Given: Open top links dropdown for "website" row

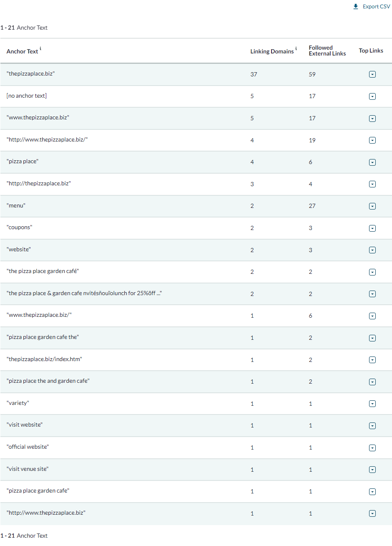Looking at the screenshot, I should (372, 250).
